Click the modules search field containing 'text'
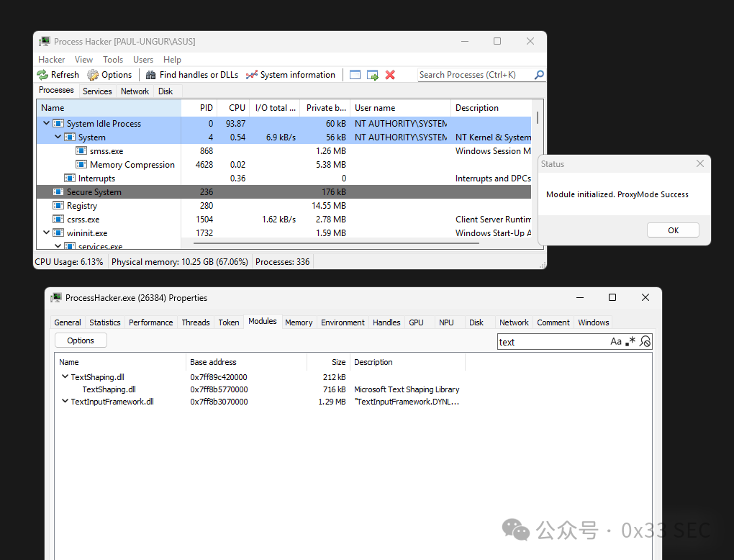 pyautogui.click(x=553, y=342)
